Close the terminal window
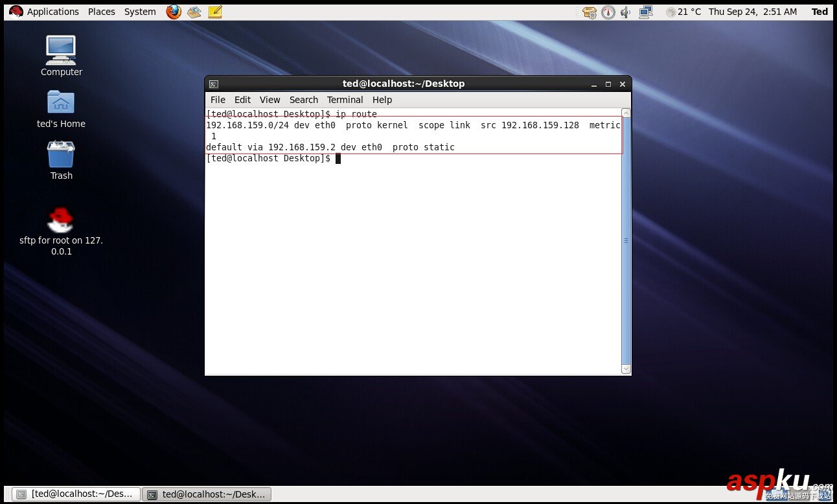Screen dimensions: 837x504 623,84
